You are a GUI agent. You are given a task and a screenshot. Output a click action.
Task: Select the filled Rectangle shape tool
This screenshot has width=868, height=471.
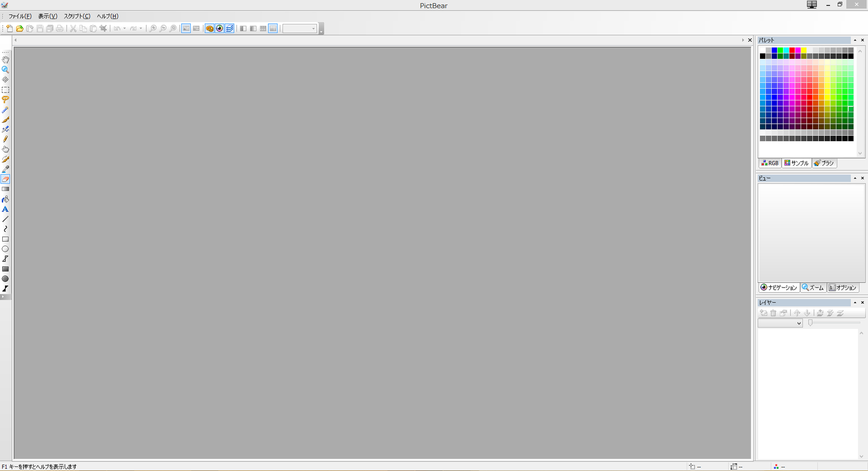tap(6, 269)
